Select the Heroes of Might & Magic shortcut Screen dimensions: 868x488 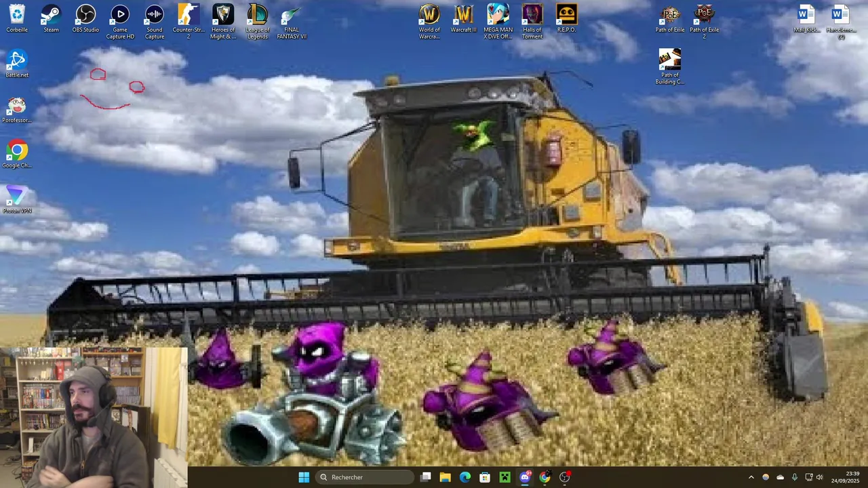(223, 22)
